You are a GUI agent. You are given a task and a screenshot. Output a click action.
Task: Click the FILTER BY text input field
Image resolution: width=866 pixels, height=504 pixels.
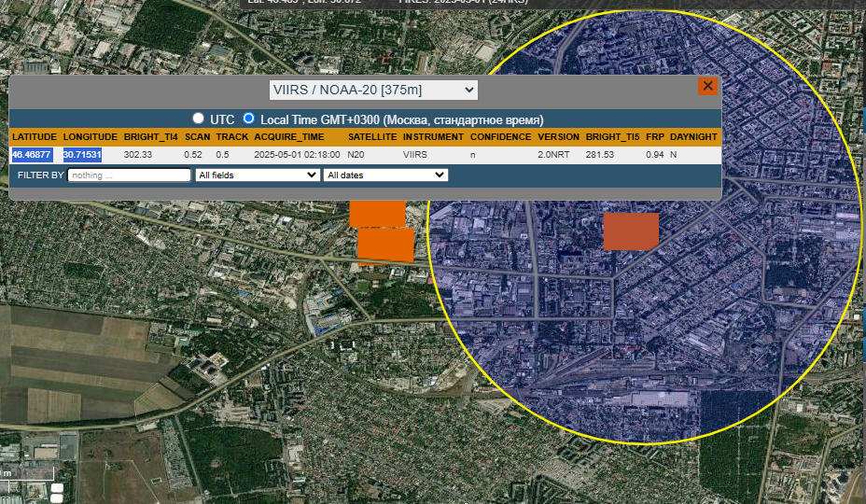coord(129,175)
